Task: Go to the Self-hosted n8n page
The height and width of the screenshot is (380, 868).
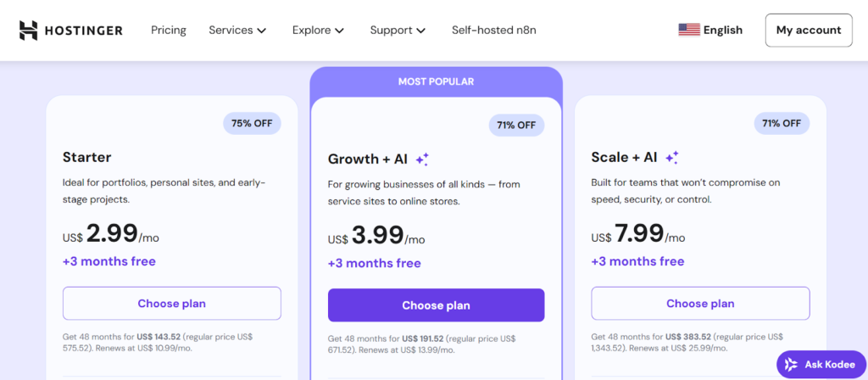Action: [x=493, y=31]
